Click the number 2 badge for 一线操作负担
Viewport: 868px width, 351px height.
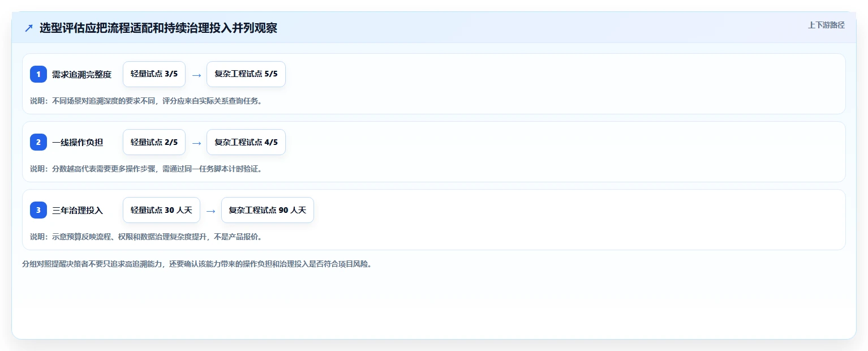(38, 142)
